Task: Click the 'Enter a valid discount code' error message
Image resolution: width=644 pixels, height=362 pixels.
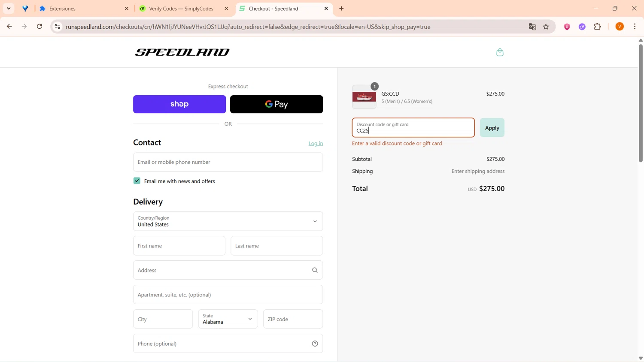Action: tap(397, 143)
